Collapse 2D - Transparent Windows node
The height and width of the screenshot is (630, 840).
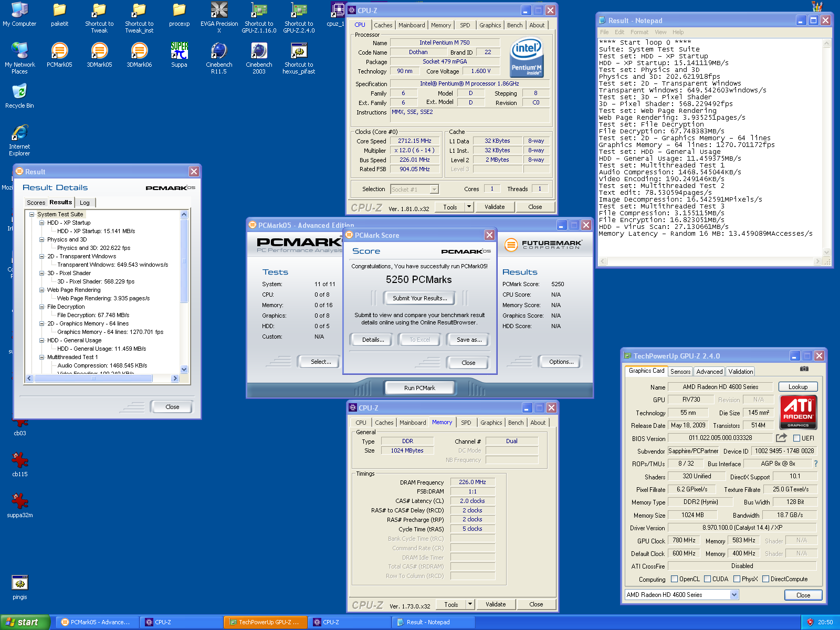tap(41, 256)
